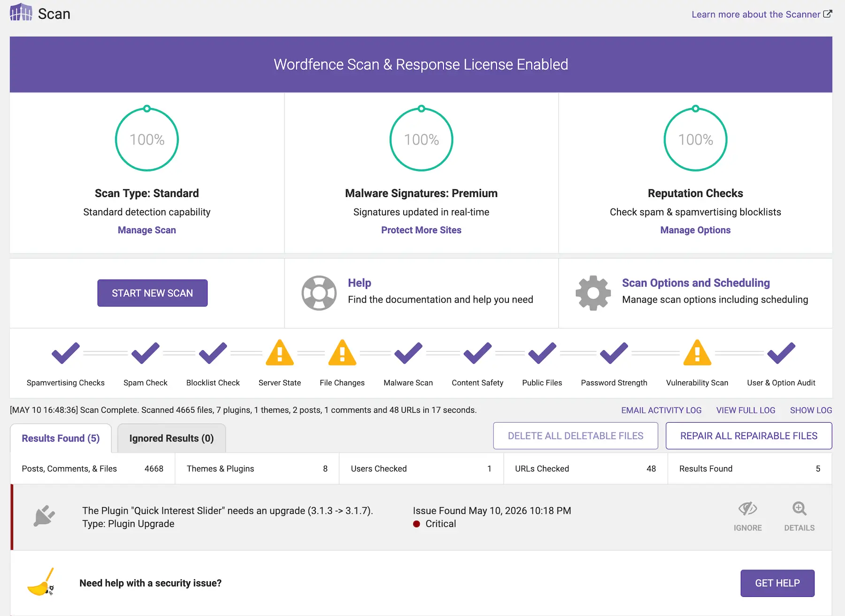
Task: Click the Wordfence license enabled banner
Action: [421, 64]
